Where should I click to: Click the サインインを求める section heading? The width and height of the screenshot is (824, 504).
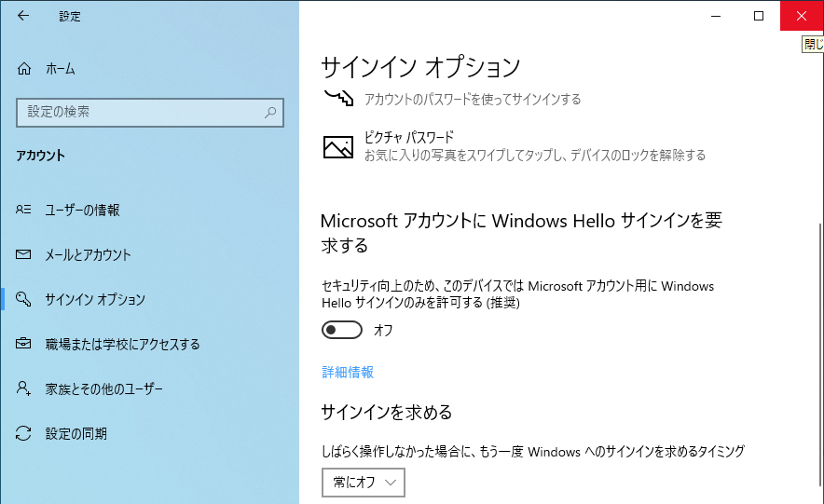(x=386, y=412)
